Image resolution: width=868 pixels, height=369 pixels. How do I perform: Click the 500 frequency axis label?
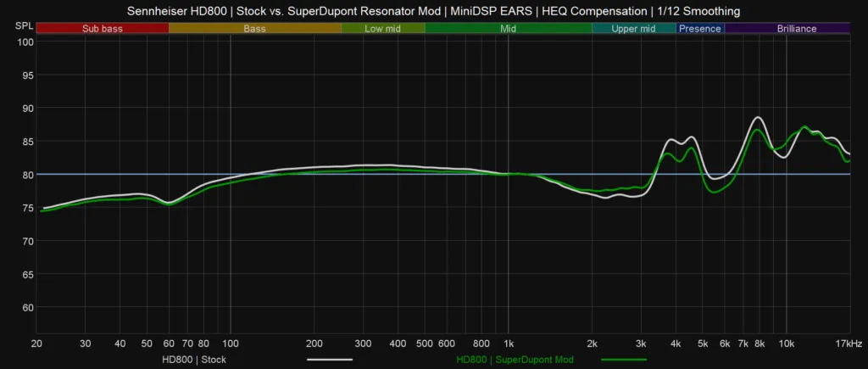(x=425, y=344)
